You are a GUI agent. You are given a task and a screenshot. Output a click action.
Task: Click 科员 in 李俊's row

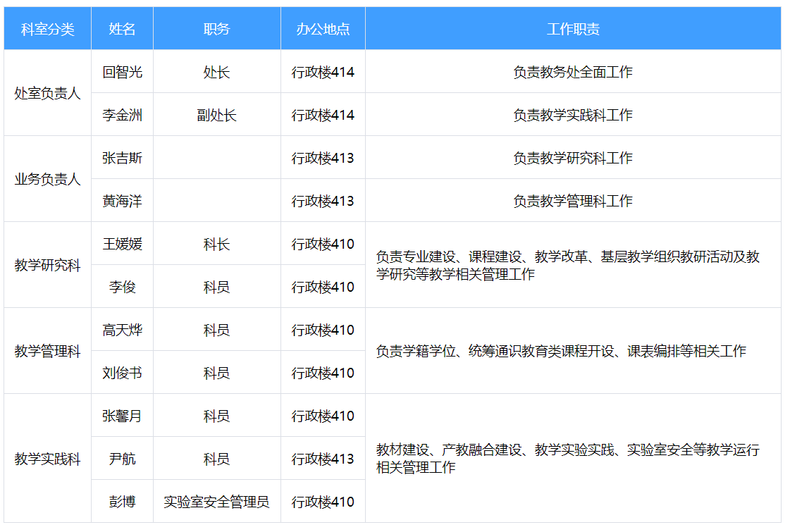216,287
